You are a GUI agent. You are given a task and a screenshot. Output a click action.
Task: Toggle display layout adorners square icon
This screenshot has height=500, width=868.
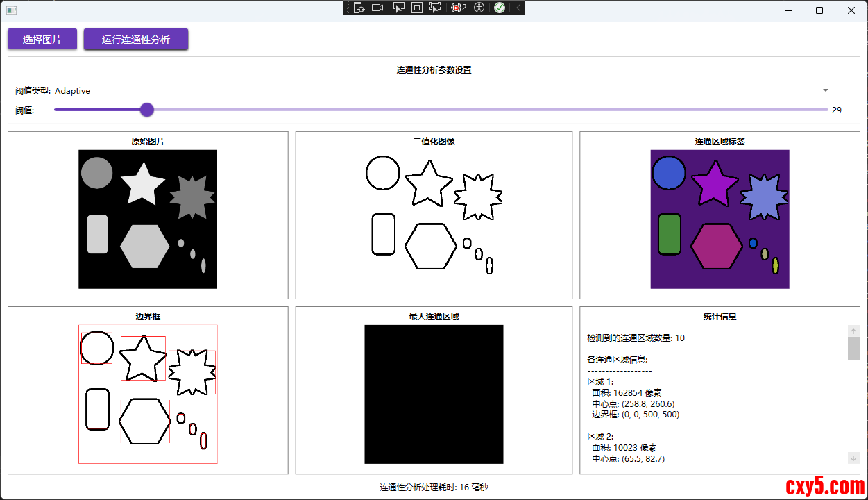coord(417,8)
